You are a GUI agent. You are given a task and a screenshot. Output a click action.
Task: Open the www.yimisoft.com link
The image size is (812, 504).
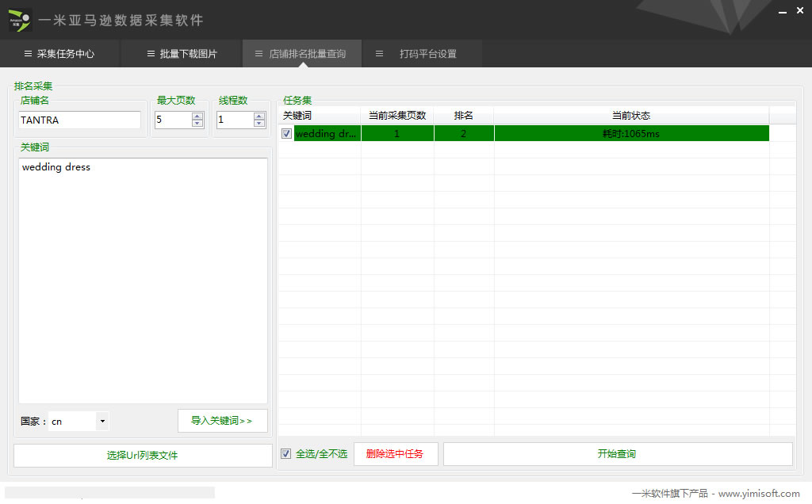coord(759,493)
